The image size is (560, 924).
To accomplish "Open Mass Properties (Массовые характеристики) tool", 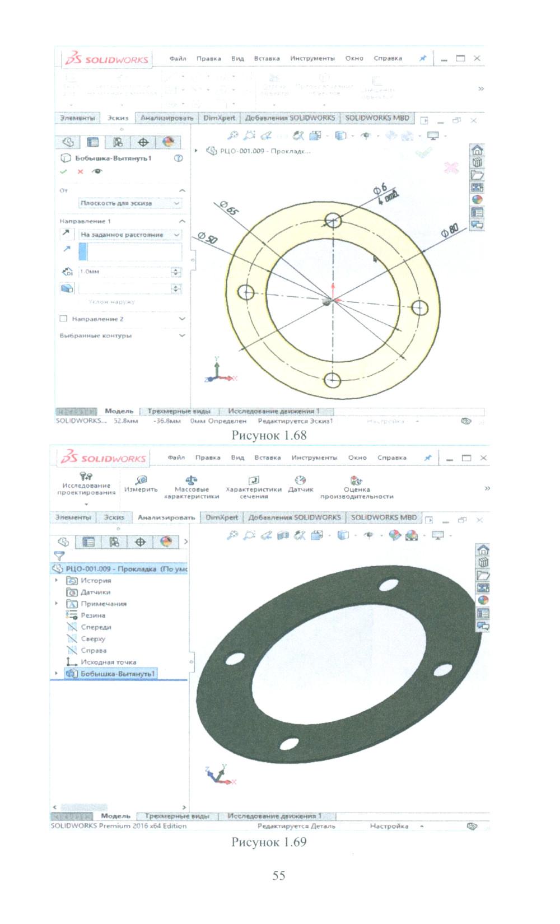I will tap(192, 480).
